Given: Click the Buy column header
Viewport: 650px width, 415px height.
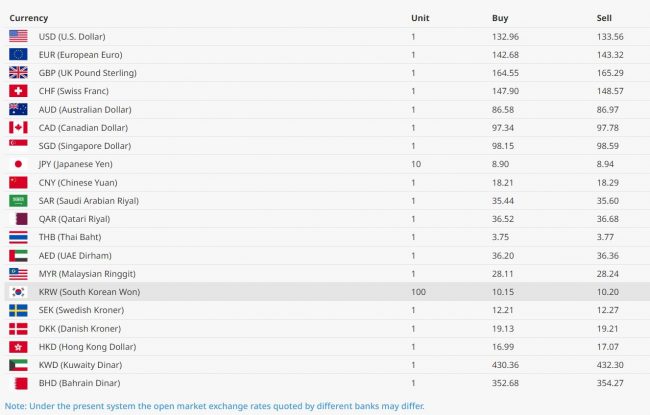Looking at the screenshot, I should tap(500, 18).
